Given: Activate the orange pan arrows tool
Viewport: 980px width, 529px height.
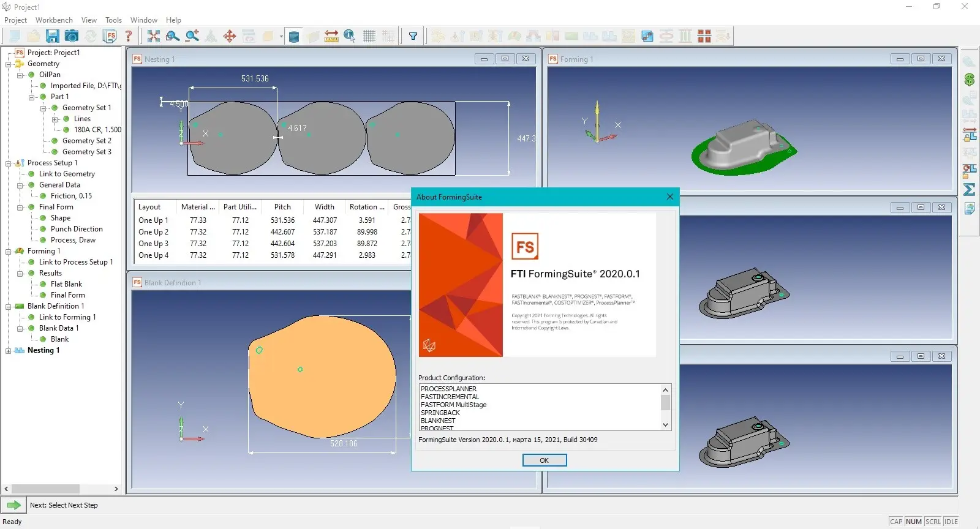Looking at the screenshot, I should coord(230,36).
